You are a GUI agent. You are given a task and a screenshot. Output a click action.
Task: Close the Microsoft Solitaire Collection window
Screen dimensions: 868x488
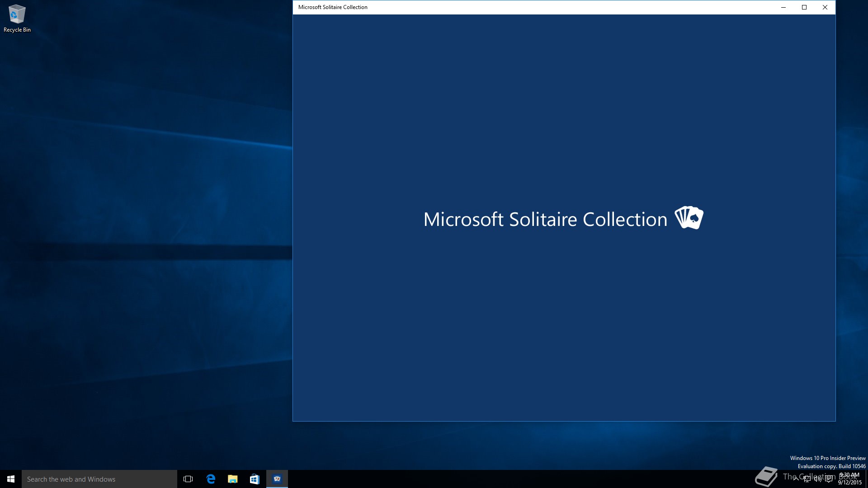click(x=825, y=7)
